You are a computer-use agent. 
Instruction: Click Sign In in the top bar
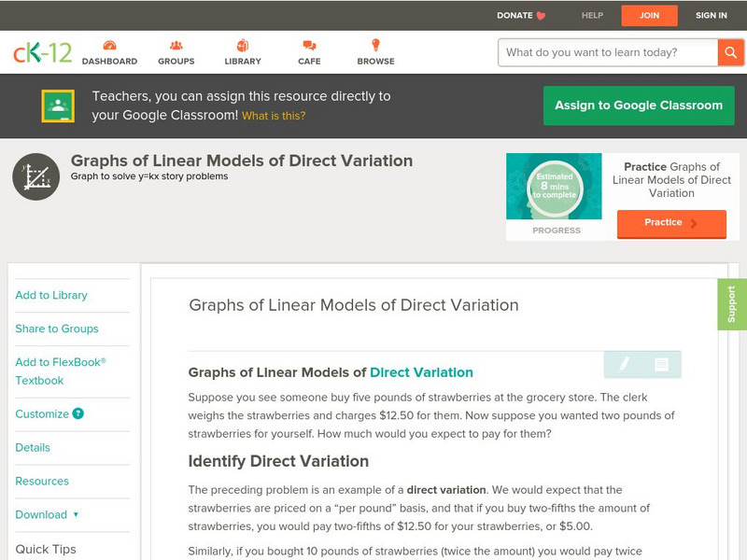click(711, 15)
